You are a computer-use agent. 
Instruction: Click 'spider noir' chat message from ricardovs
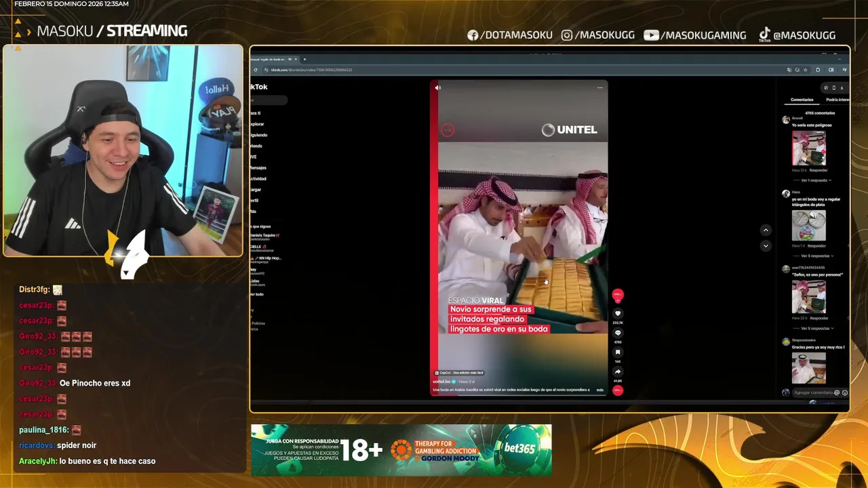pos(77,445)
